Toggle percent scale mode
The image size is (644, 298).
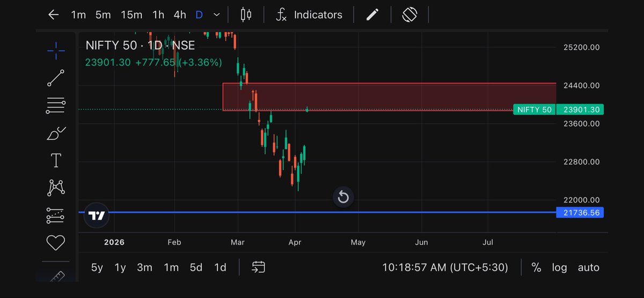536,267
